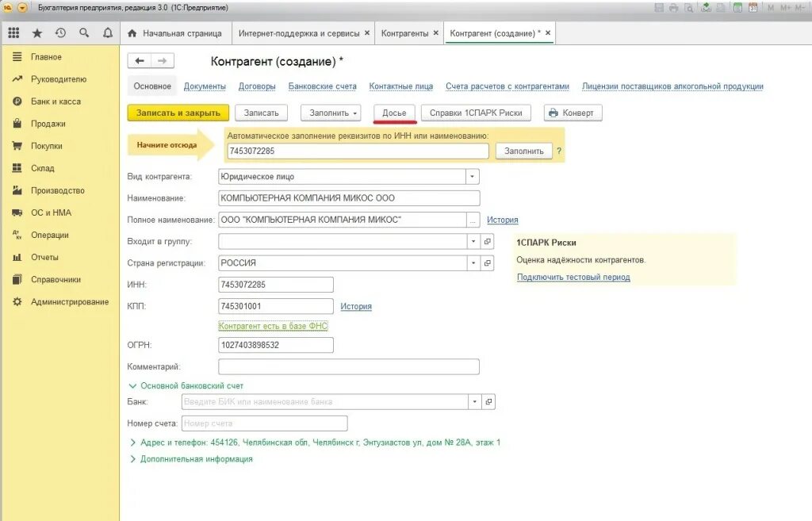Image resolution: width=812 pixels, height=521 pixels.
Task: Switch to Начальная страница tab
Action: click(x=174, y=33)
